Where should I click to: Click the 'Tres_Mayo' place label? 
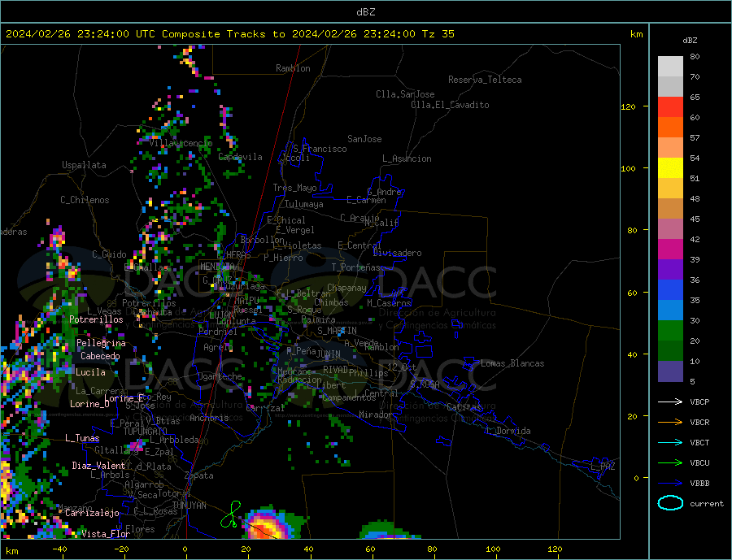click(x=295, y=188)
